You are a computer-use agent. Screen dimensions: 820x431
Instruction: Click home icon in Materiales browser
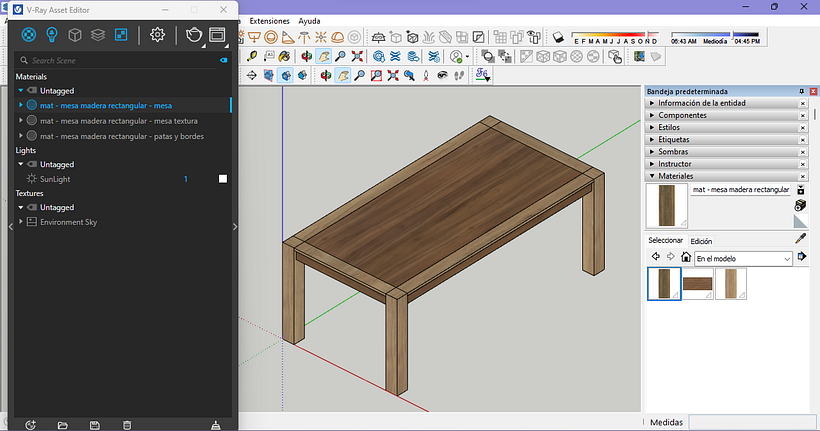[686, 257]
